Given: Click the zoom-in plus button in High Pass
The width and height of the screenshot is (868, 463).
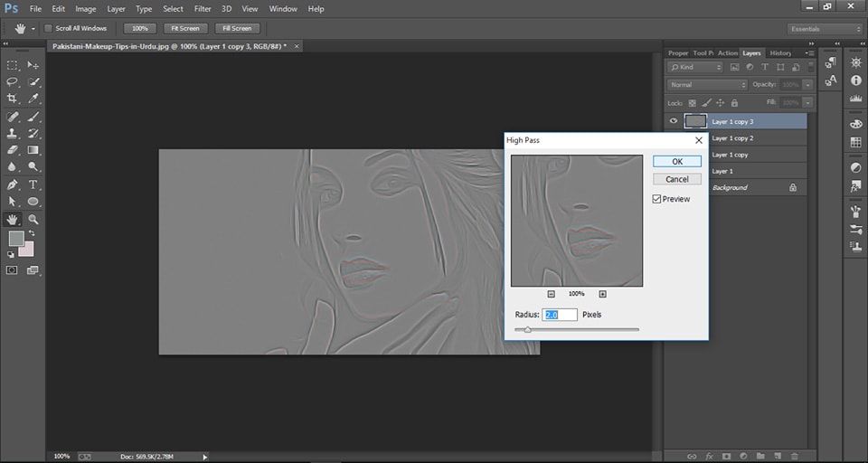Looking at the screenshot, I should 602,294.
